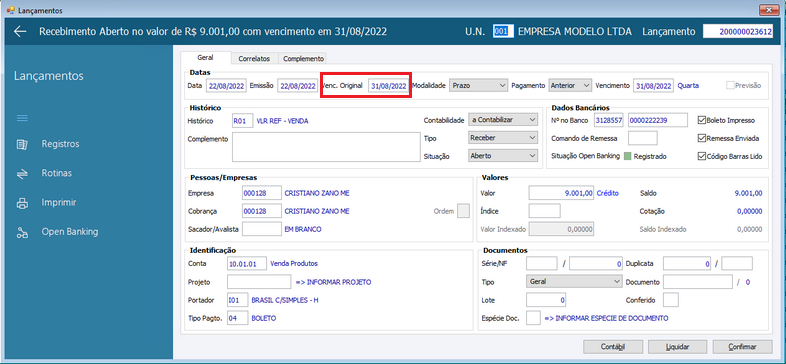Viewport: 786px width, 364px height.
Task: Open the Imprimir sidebar menu item
Action: [59, 203]
